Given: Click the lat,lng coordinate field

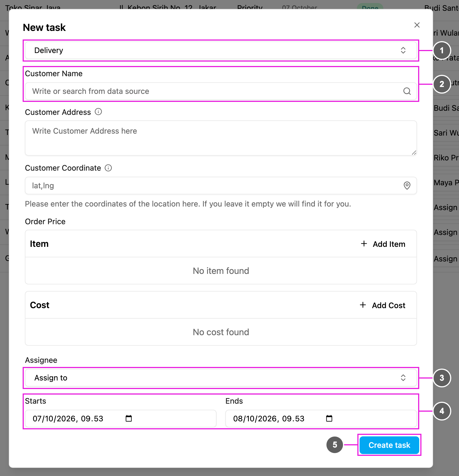Looking at the screenshot, I should [x=221, y=186].
